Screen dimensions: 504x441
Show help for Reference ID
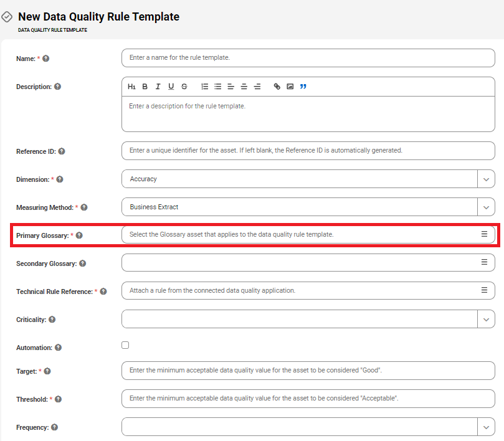click(x=62, y=151)
